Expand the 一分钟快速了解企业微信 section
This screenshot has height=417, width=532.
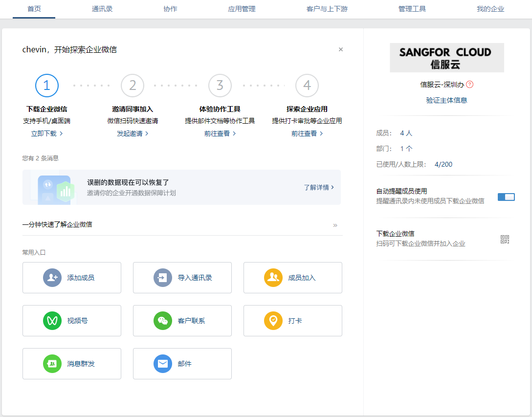[x=335, y=225]
